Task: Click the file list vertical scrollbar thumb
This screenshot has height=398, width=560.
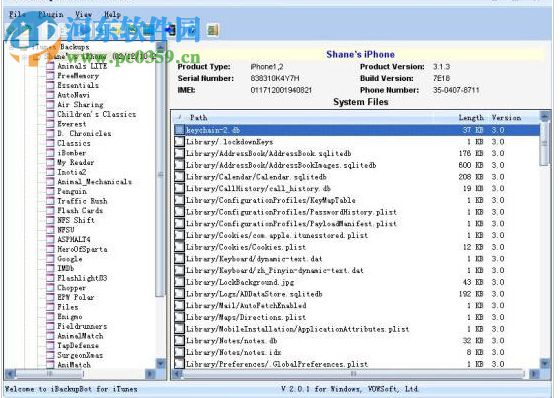Action: pos(545,143)
